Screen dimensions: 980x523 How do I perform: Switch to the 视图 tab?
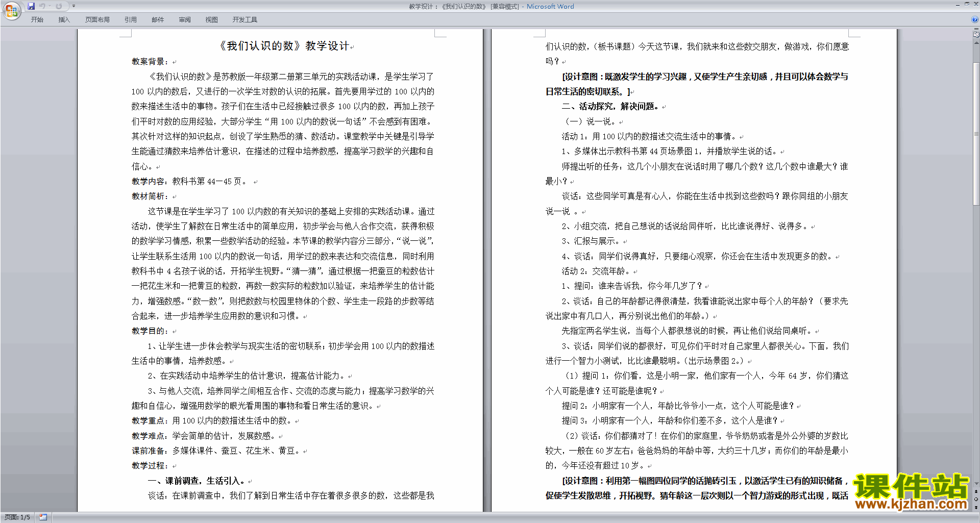(212, 19)
